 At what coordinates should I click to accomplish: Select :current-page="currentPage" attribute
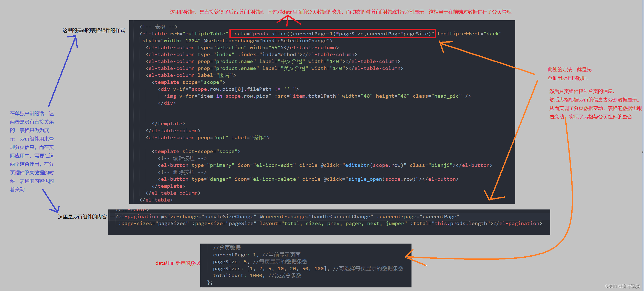click(418, 216)
